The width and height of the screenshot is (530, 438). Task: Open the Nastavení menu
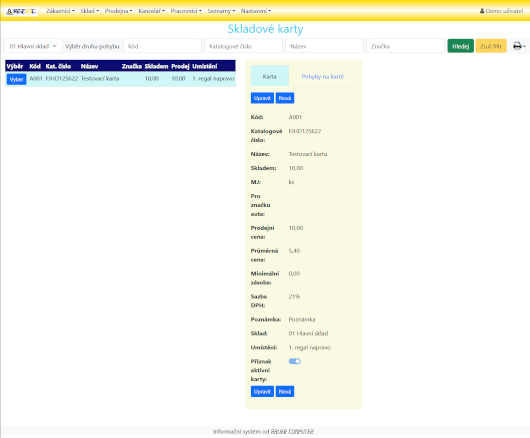[256, 11]
